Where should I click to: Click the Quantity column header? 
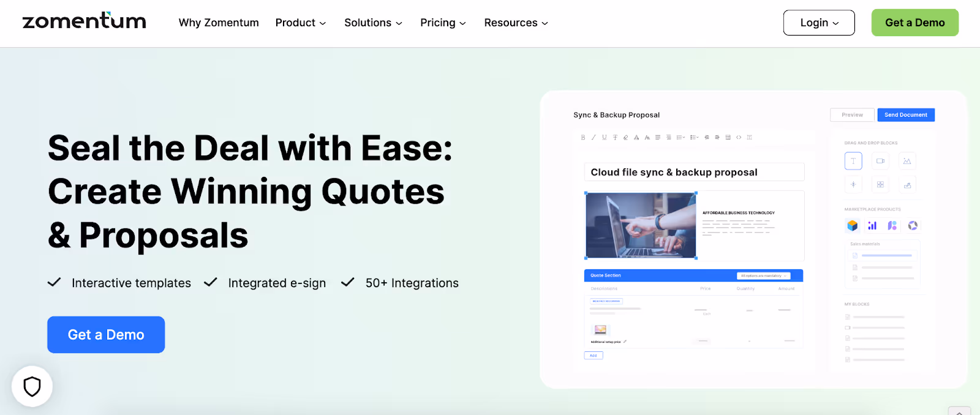click(x=745, y=288)
